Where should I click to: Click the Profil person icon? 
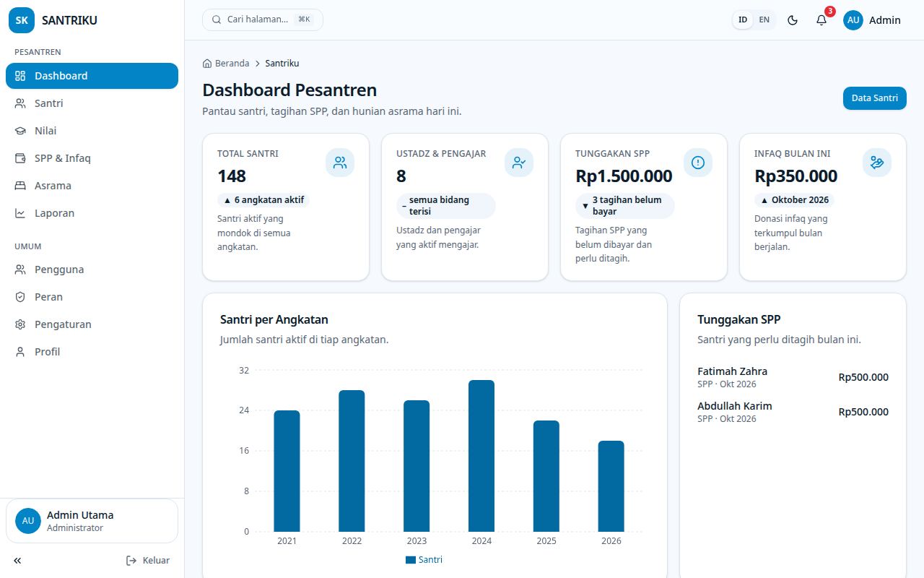pos(20,352)
